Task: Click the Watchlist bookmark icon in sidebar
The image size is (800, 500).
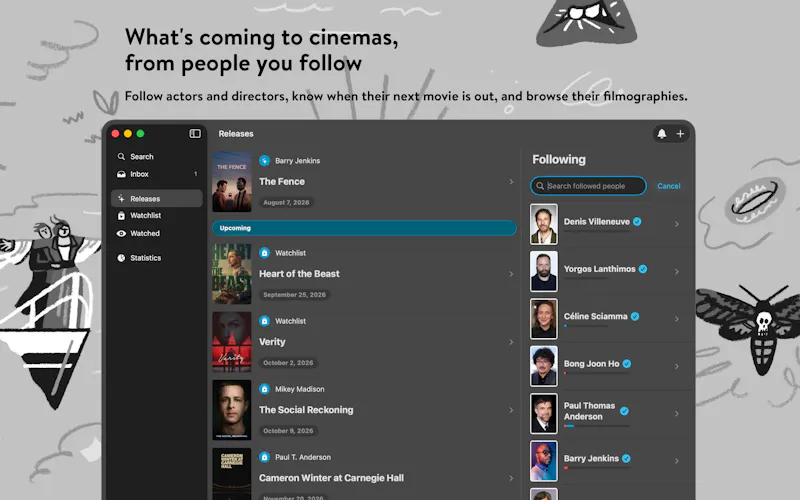Action: coord(121,216)
